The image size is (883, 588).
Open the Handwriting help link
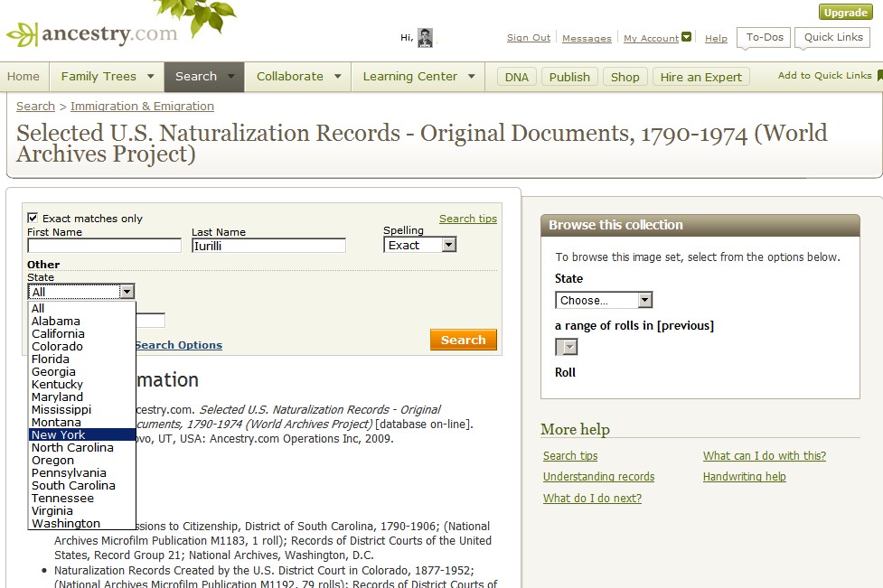[744, 477]
